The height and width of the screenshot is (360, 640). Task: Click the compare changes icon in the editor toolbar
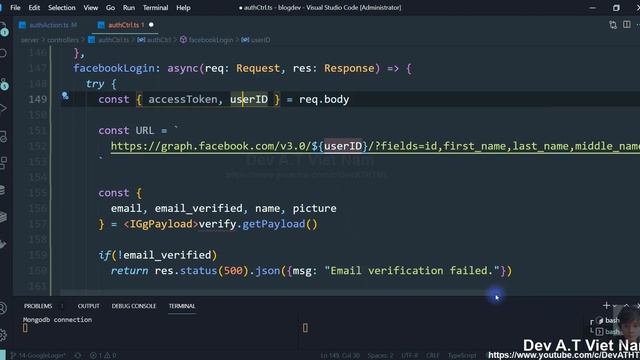[x=613, y=25]
